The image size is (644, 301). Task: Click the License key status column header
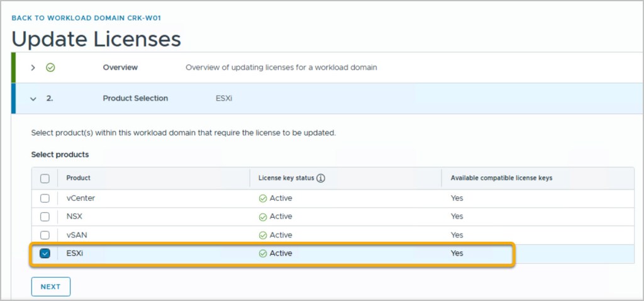pyautogui.click(x=286, y=178)
